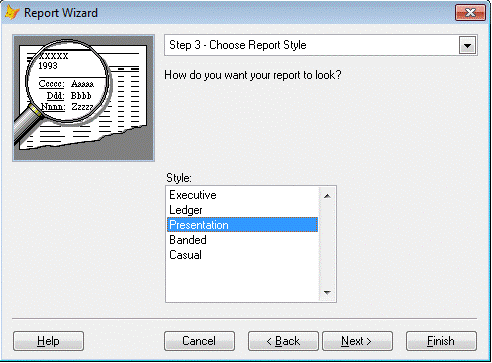Select the Ledger style
Image resolution: width=492 pixels, height=363 pixels.
pos(242,210)
